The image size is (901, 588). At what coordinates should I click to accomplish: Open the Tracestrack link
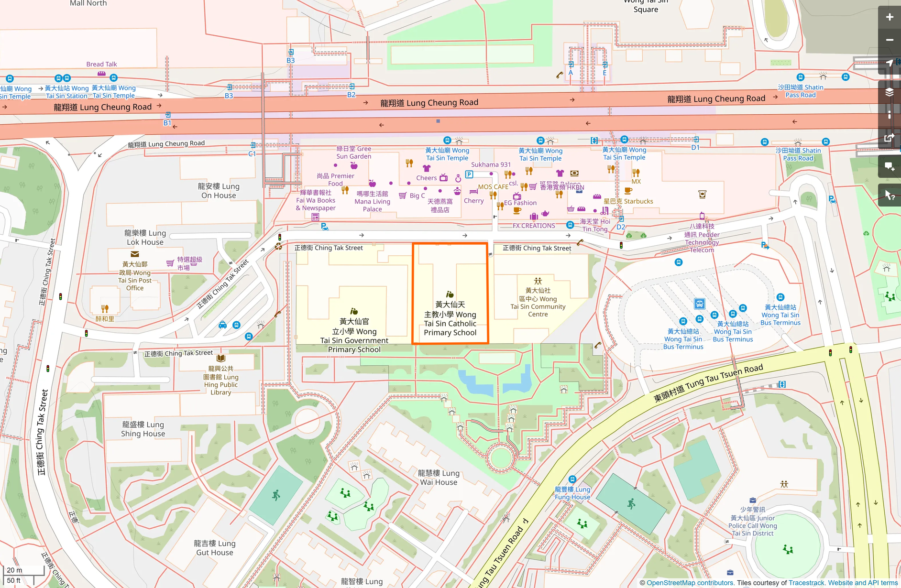806,583
